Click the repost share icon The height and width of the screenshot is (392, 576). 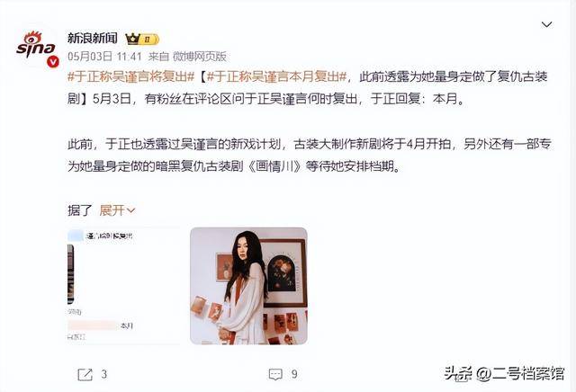pyautogui.click(x=85, y=374)
